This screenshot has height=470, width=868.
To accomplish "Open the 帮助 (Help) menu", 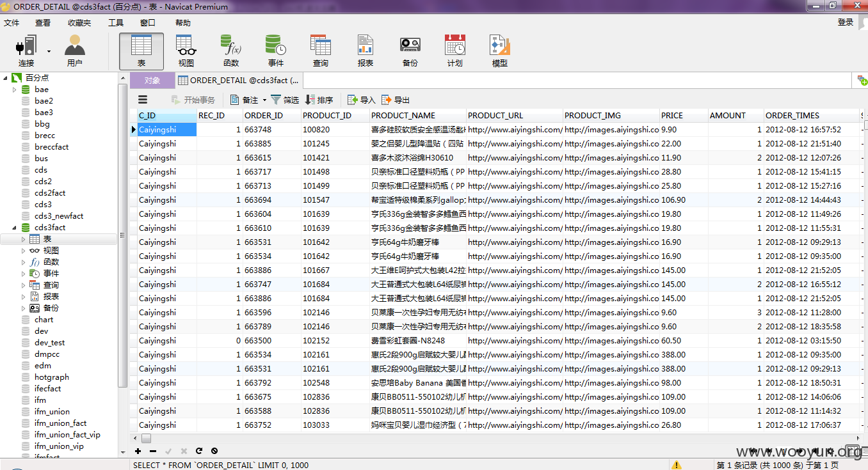I will click(x=183, y=22).
